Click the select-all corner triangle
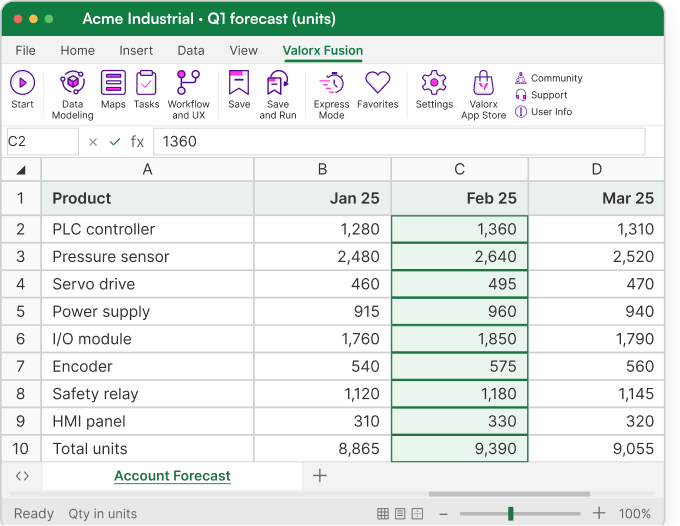The image size is (680, 526). click(x=21, y=170)
